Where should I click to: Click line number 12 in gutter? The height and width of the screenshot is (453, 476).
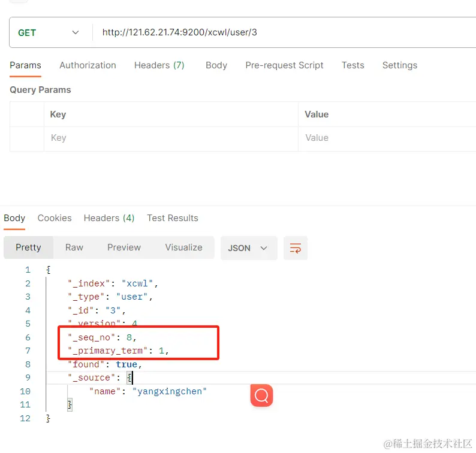25,419
